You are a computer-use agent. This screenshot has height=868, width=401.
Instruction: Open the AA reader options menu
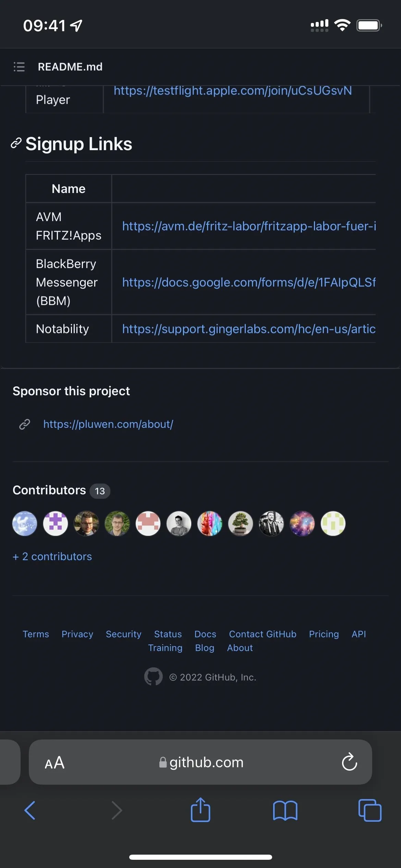click(x=54, y=762)
